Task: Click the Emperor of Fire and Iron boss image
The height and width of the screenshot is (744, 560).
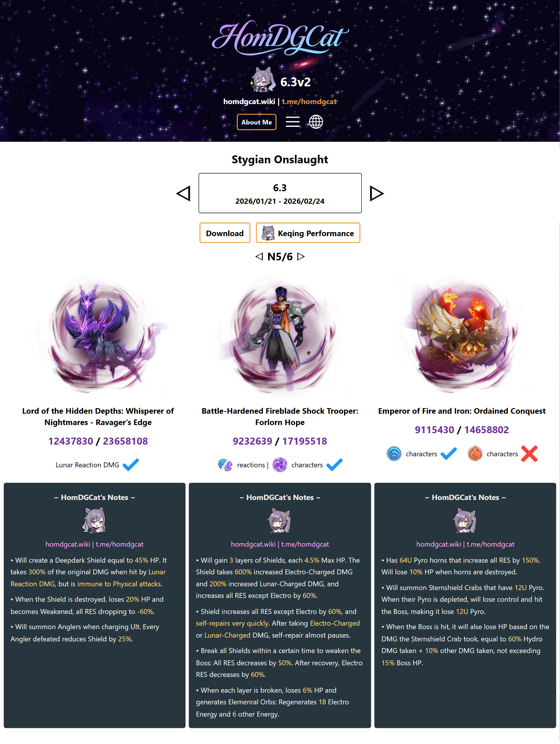Action: 462,335
